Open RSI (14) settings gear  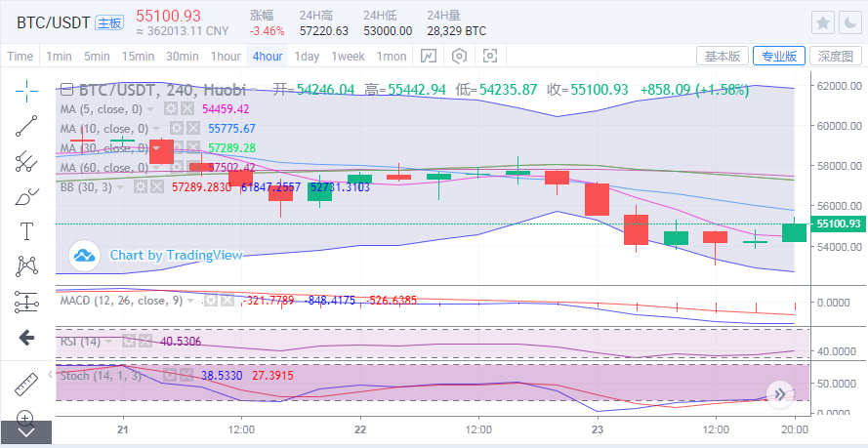pos(129,342)
